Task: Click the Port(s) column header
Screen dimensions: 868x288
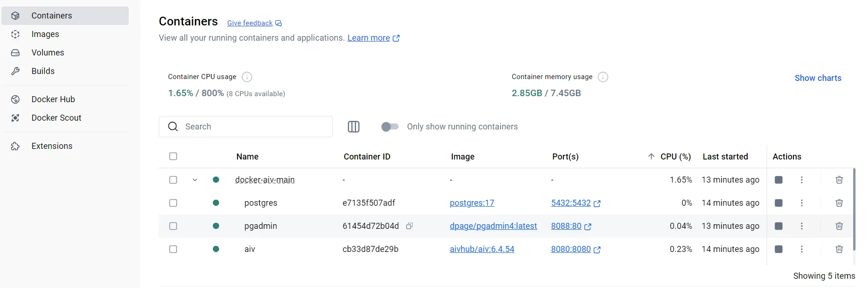Action: click(x=565, y=157)
